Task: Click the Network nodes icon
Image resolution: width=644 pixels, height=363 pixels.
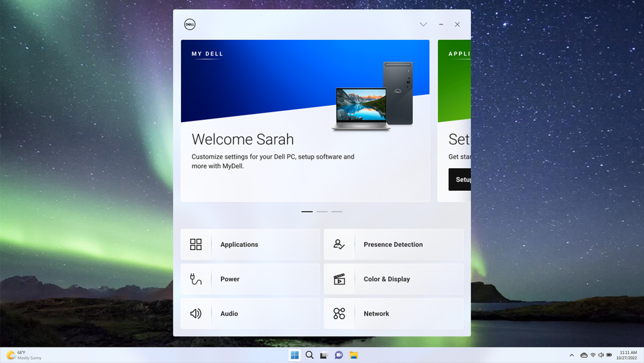Action: [x=339, y=313]
